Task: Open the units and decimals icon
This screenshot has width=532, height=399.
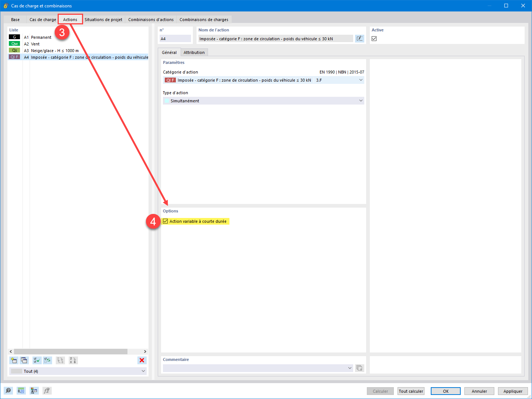Action: 21,391
